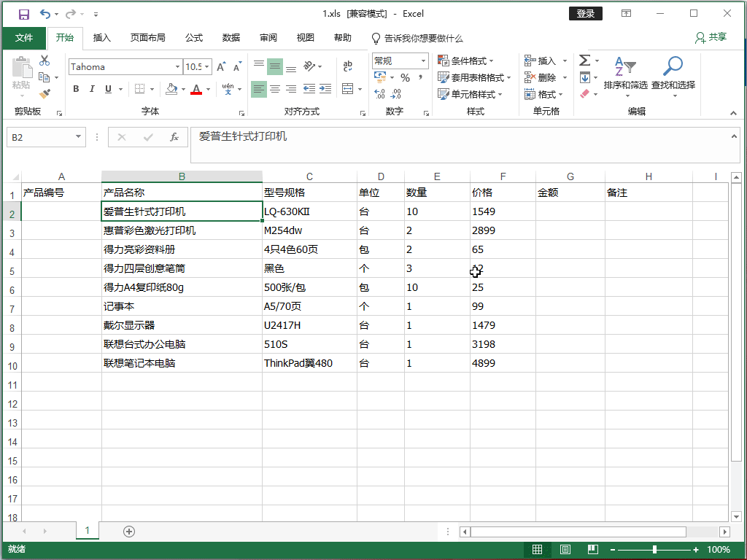Viewport: 747px width, 560px height.
Task: Open Find and Select (查找和选择)
Action: 673,77
